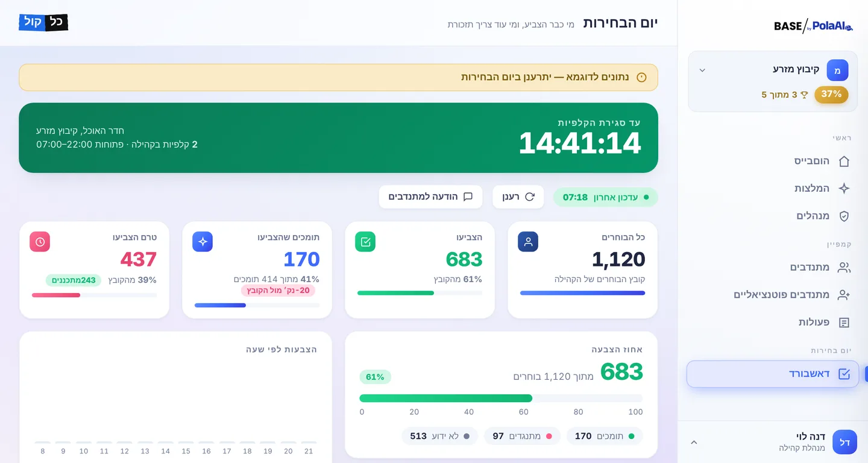Select דאשבורד under יום בחירות
Image resolution: width=868 pixels, height=463 pixels.
(x=773, y=374)
